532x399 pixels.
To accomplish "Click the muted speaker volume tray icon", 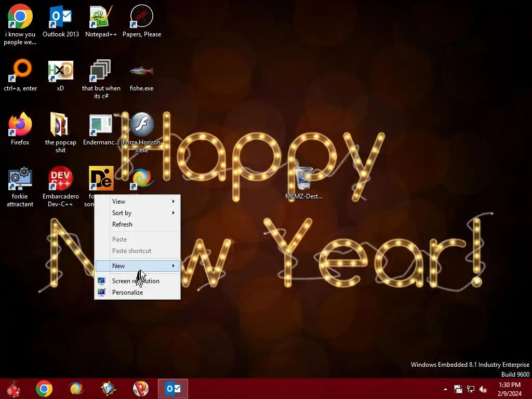I will tap(483, 389).
